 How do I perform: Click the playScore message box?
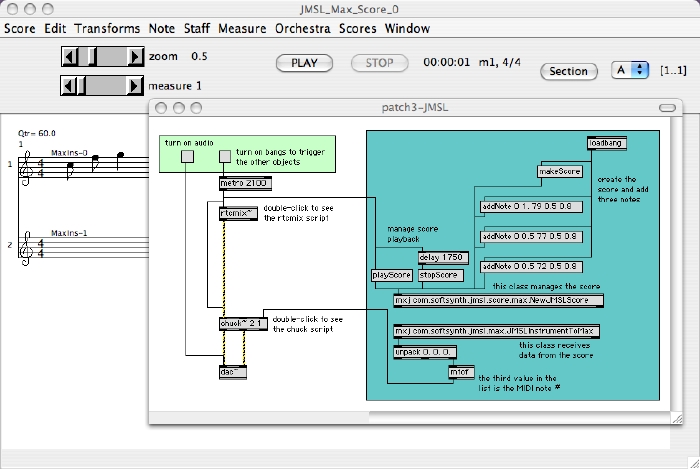392,275
